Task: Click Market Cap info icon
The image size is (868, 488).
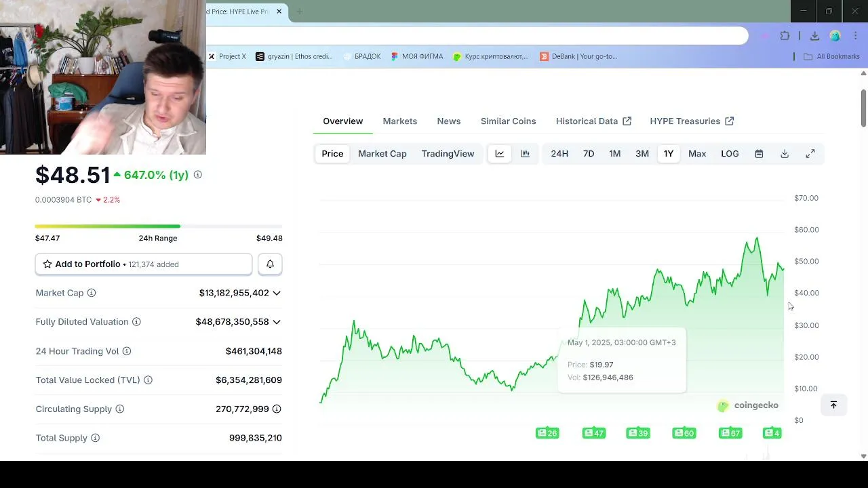Action: (92, 293)
